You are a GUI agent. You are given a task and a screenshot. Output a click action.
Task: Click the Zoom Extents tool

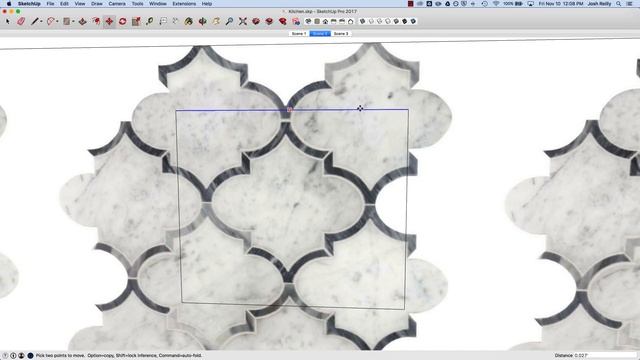tap(243, 21)
